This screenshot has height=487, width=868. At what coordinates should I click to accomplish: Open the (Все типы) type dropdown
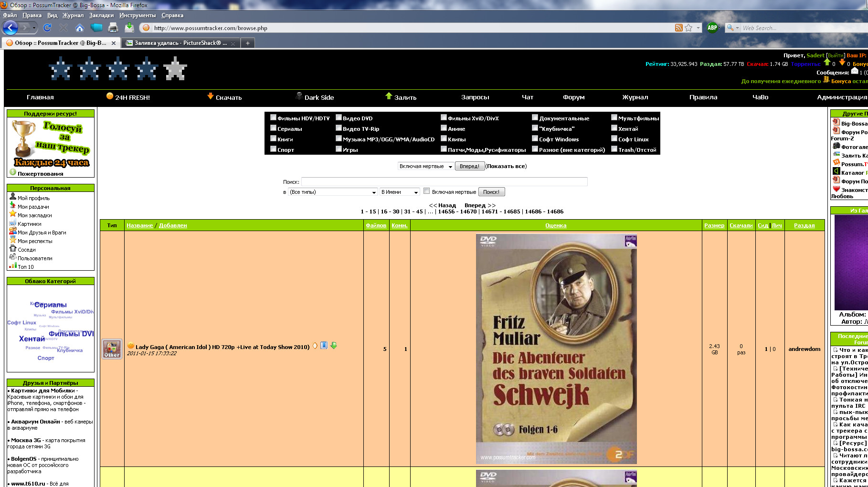pyautogui.click(x=333, y=192)
